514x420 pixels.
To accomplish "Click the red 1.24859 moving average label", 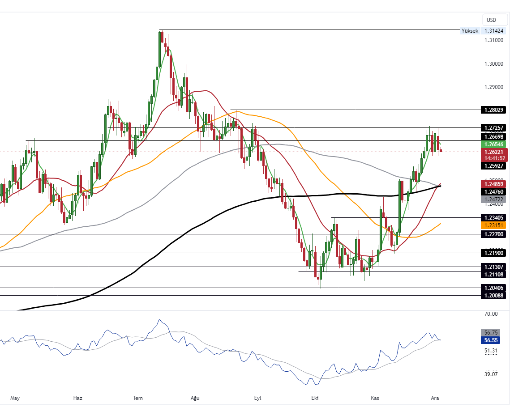I will pyautogui.click(x=493, y=184).
